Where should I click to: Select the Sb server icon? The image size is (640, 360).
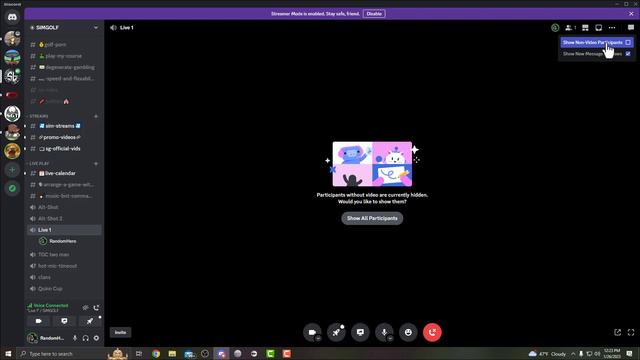[12, 76]
